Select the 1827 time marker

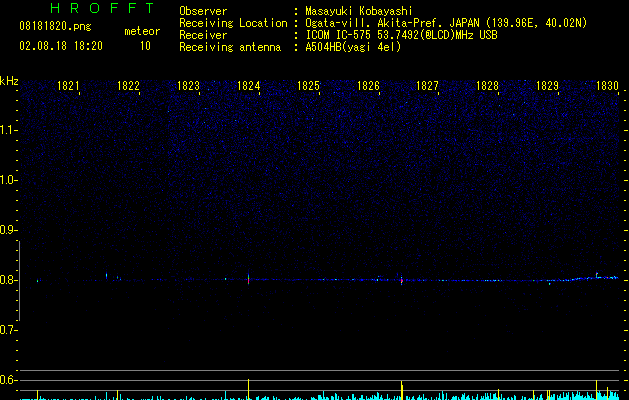428,86
